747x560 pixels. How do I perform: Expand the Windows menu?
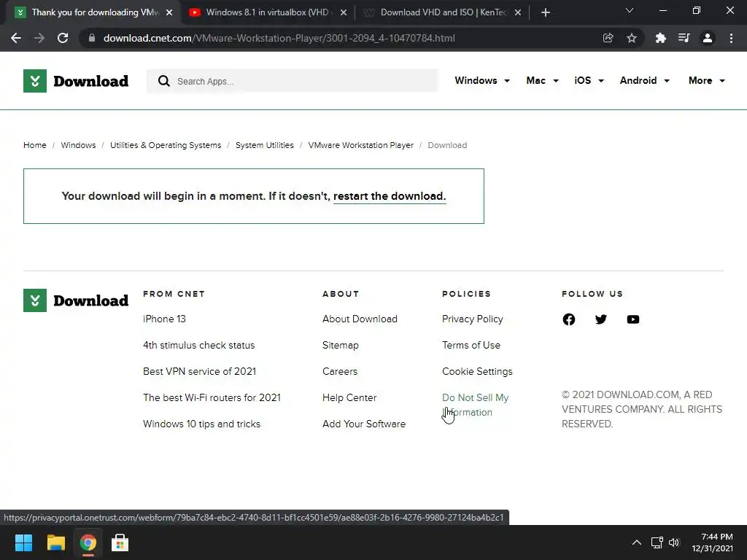click(x=482, y=80)
